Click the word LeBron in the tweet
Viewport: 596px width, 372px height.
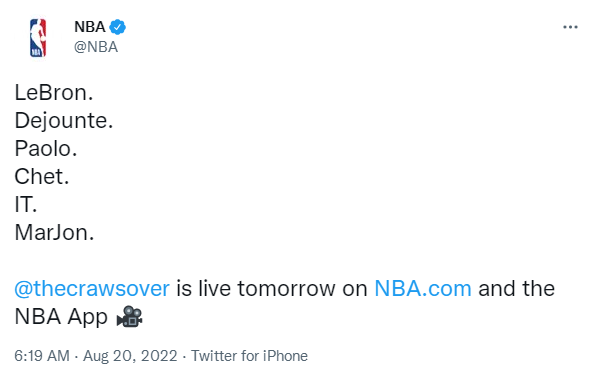coord(51,93)
